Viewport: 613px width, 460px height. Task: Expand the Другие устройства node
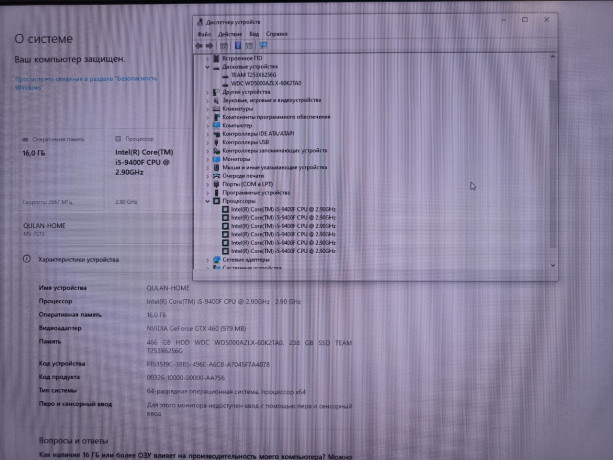point(208,92)
